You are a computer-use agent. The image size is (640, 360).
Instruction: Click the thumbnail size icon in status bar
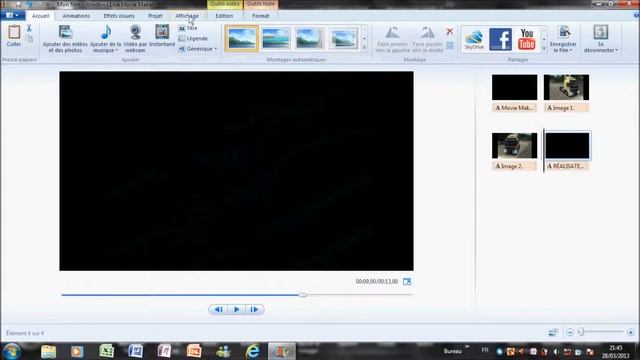click(553, 332)
